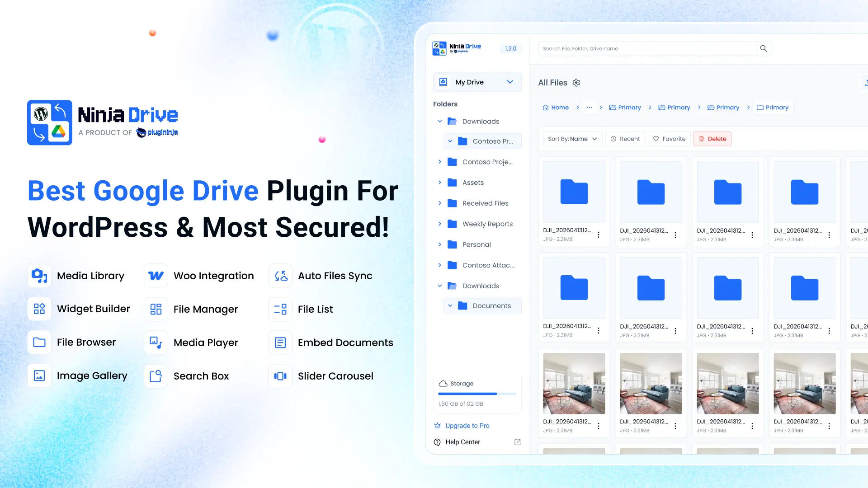Collapse the first Downloads folder
868x488 pixels.
click(440, 122)
